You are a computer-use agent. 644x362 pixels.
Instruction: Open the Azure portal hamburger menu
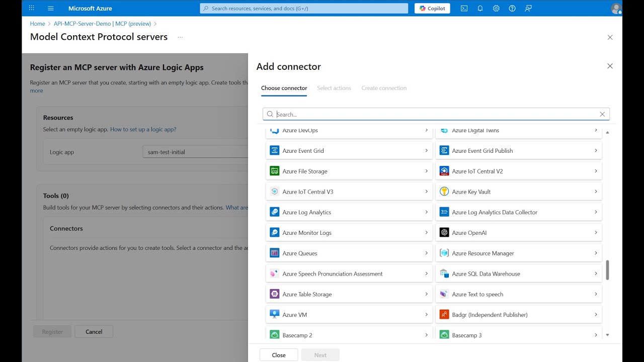click(x=50, y=8)
